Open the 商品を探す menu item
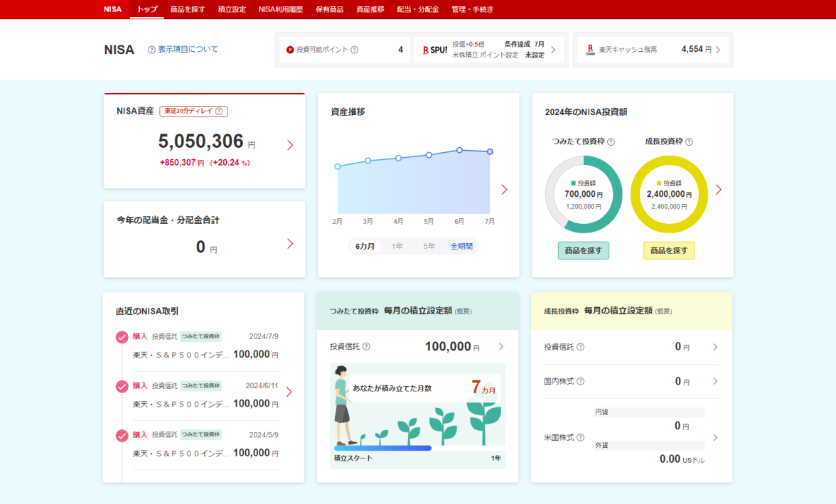This screenshot has height=504, width=836. pyautogui.click(x=188, y=9)
